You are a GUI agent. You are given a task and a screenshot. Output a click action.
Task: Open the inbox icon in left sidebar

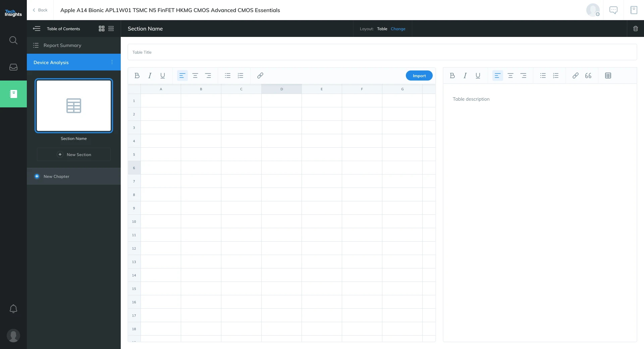pyautogui.click(x=13, y=67)
